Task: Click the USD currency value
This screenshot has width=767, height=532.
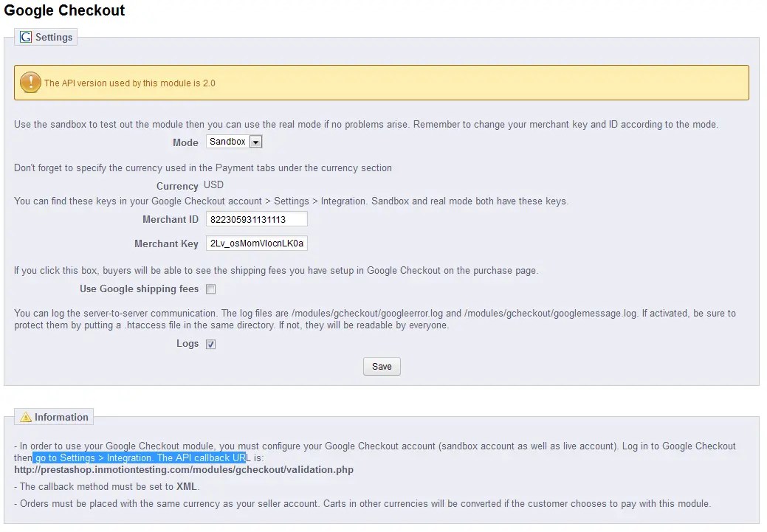Action: pos(213,184)
